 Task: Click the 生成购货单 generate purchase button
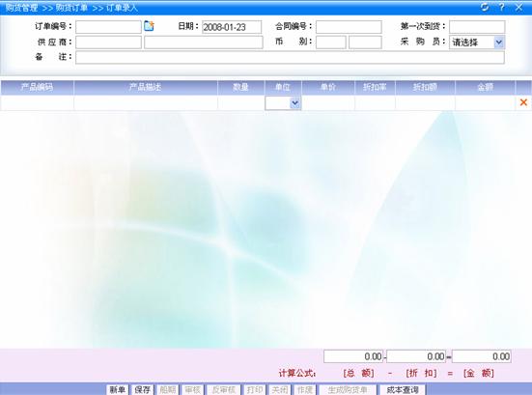[x=348, y=389]
